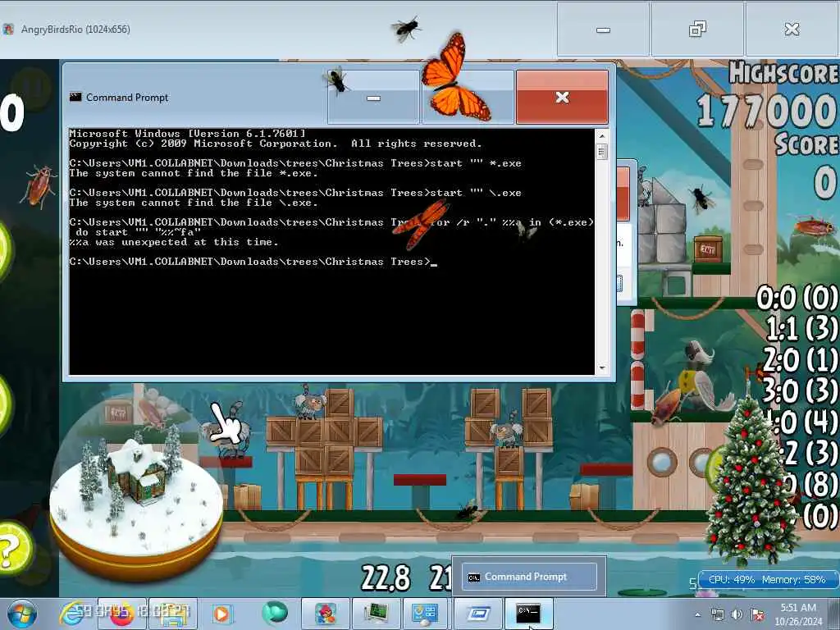Click the CPU and Memory usage tooltip

click(767, 580)
